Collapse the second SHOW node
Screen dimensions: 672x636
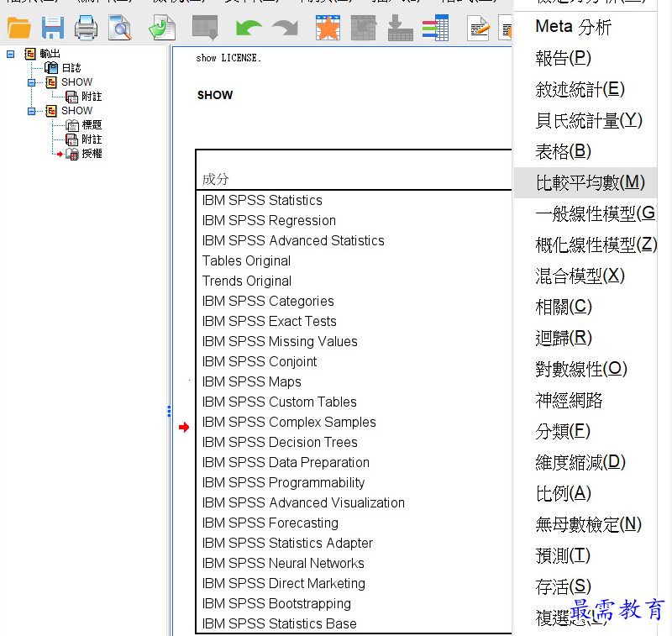coord(32,111)
